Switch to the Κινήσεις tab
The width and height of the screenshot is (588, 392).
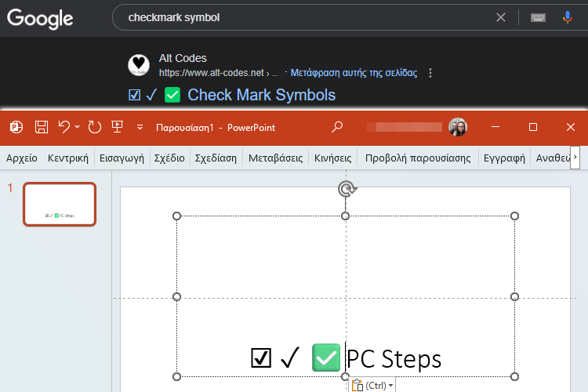point(332,158)
